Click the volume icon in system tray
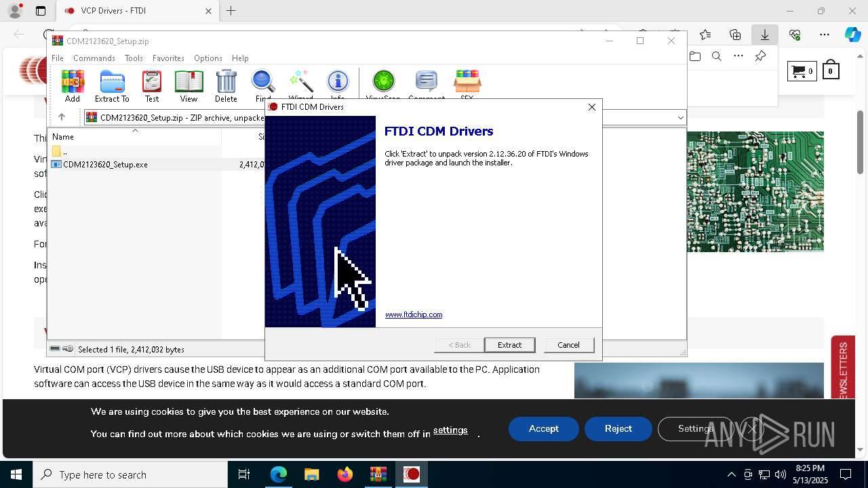Image resolution: width=868 pixels, height=488 pixels. tap(780, 474)
